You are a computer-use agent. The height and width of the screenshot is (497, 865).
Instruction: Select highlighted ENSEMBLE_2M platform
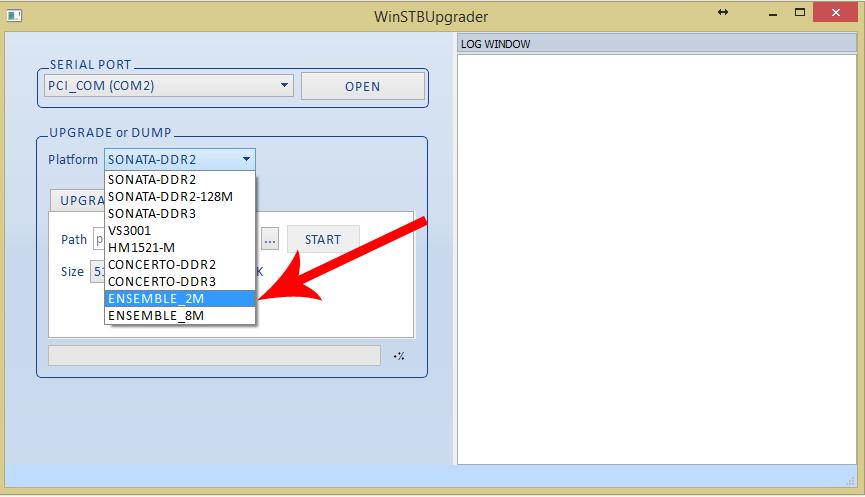pyautogui.click(x=180, y=298)
